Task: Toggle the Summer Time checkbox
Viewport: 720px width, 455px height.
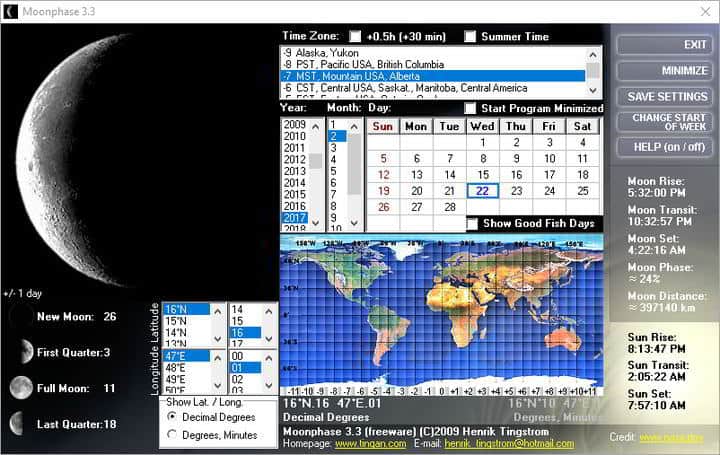Action: (x=470, y=36)
